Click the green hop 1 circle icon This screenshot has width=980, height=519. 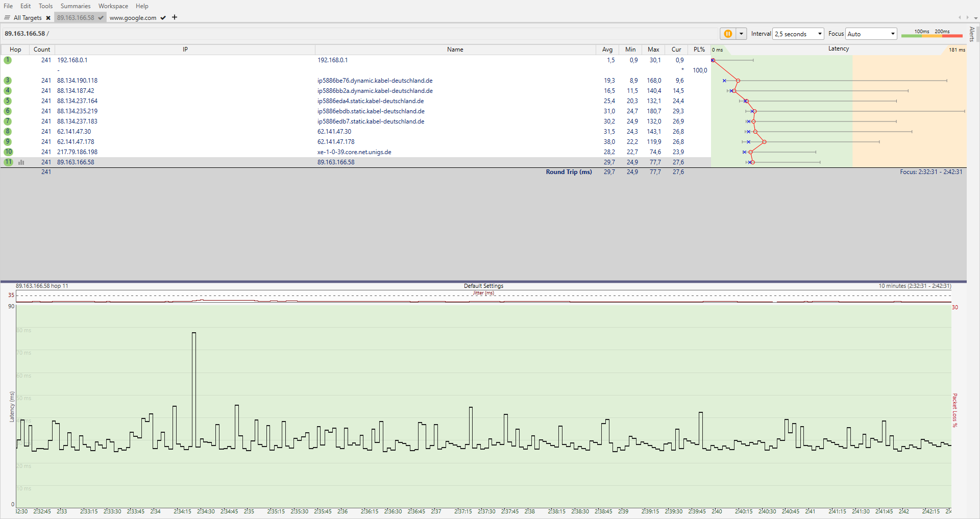(x=8, y=60)
